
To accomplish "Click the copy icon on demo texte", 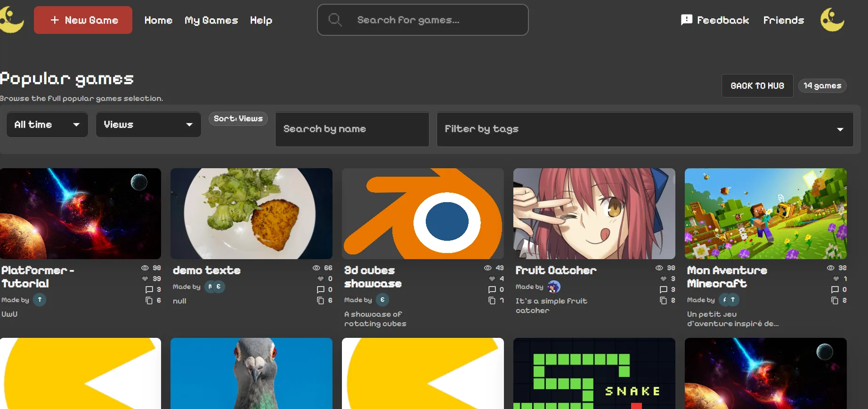I will tap(321, 300).
